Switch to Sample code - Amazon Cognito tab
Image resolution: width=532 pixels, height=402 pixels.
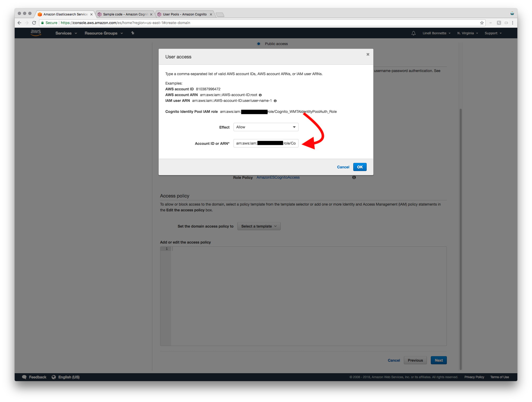125,14
